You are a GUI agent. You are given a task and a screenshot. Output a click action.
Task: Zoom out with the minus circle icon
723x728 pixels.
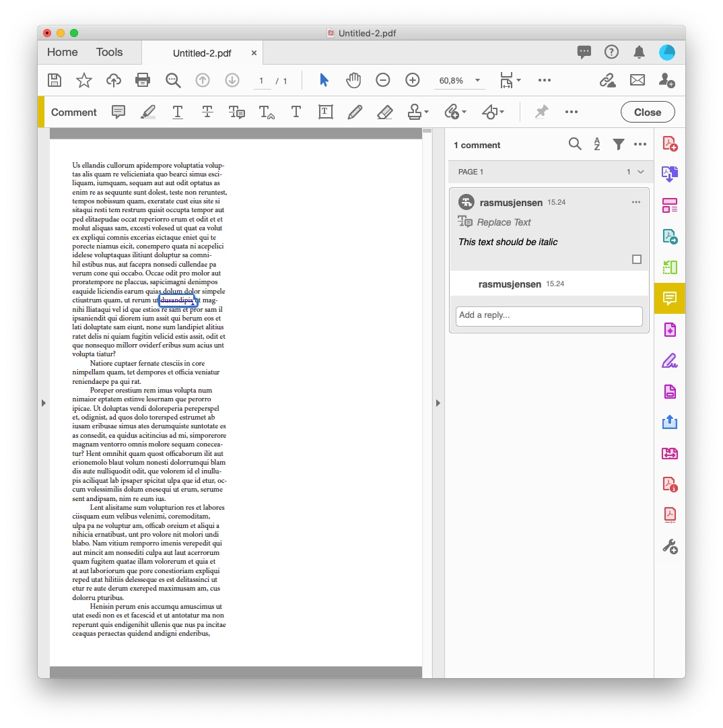pyautogui.click(x=383, y=80)
